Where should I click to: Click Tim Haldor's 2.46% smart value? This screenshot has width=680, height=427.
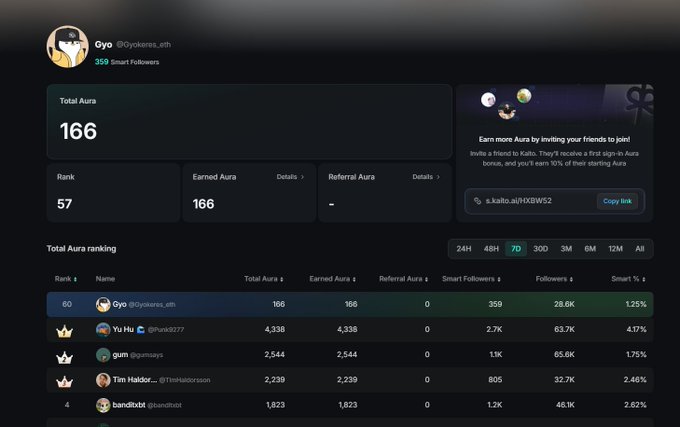(635, 380)
